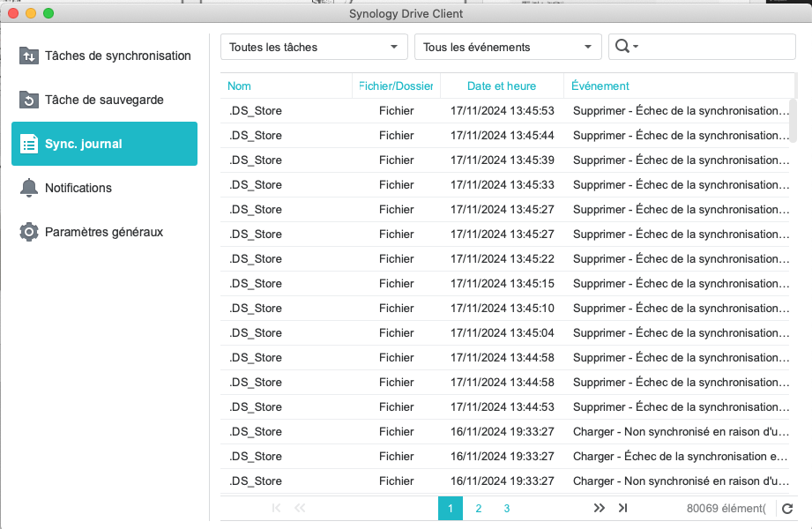Viewport: 812px width, 529px height.
Task: Switch to Paramètres généraux section
Action: (x=104, y=232)
